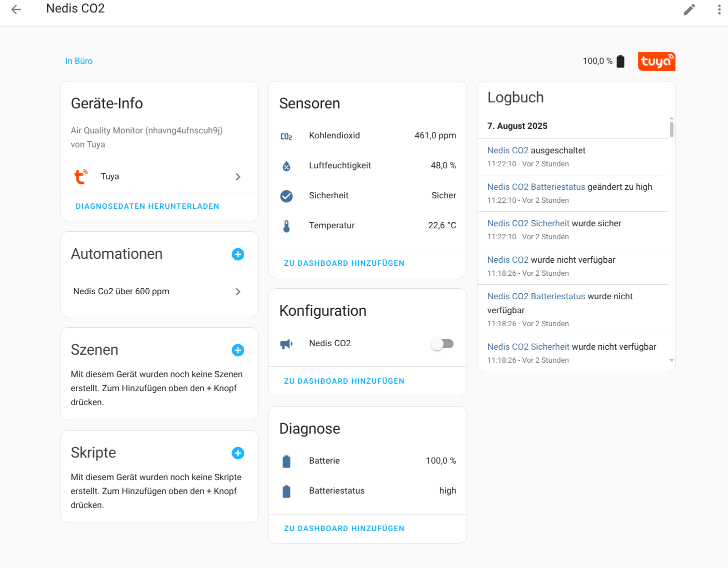
Task: Add Konfiguration card to dashboard
Action: click(x=344, y=381)
